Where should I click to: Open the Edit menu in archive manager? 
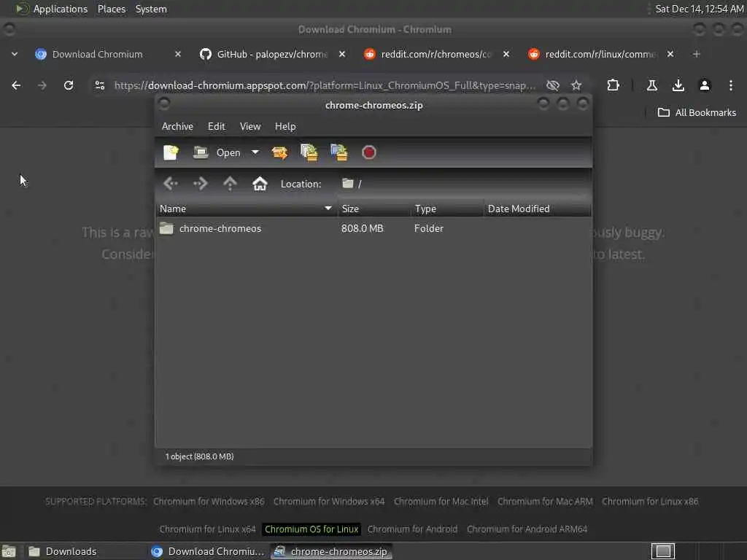click(216, 126)
